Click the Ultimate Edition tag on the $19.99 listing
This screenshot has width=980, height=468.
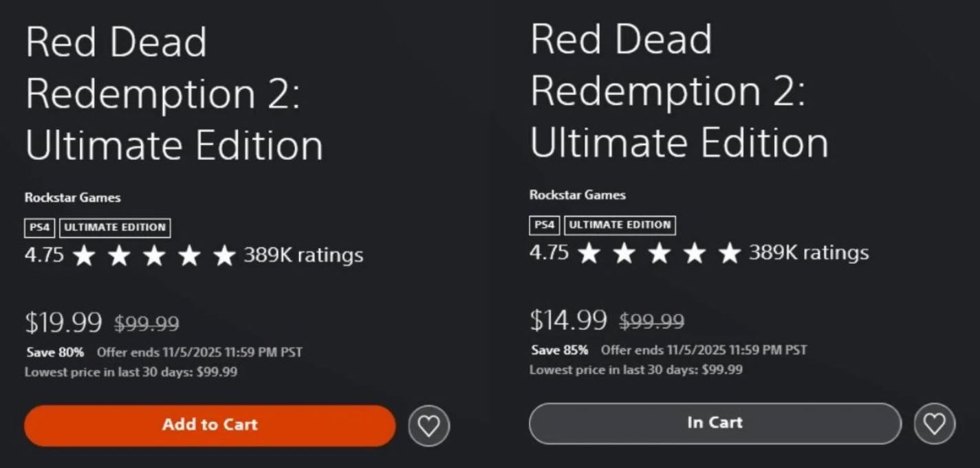(115, 227)
